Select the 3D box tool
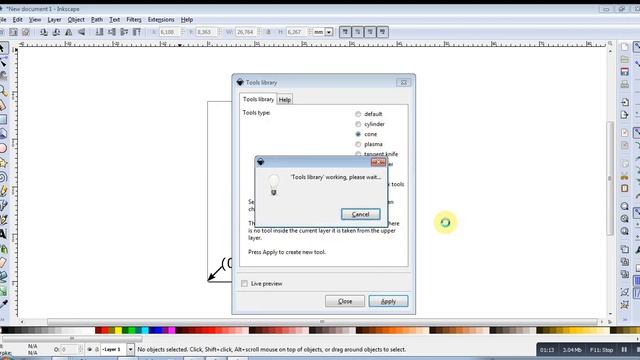 coord(3,134)
